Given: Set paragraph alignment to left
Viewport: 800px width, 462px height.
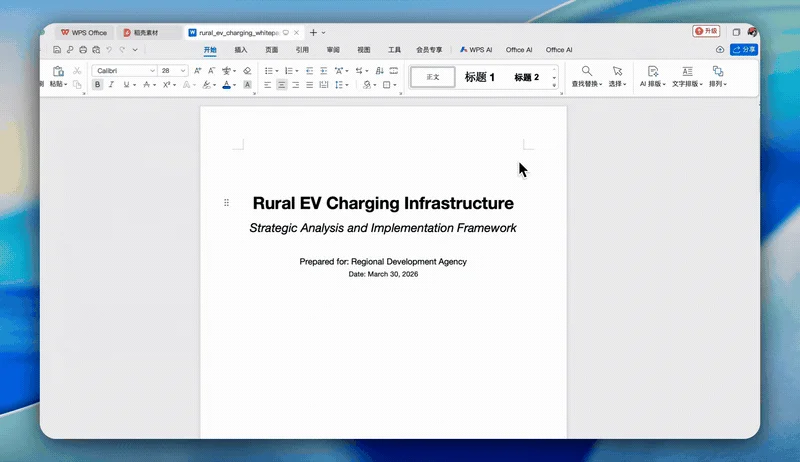Looking at the screenshot, I should tap(267, 85).
